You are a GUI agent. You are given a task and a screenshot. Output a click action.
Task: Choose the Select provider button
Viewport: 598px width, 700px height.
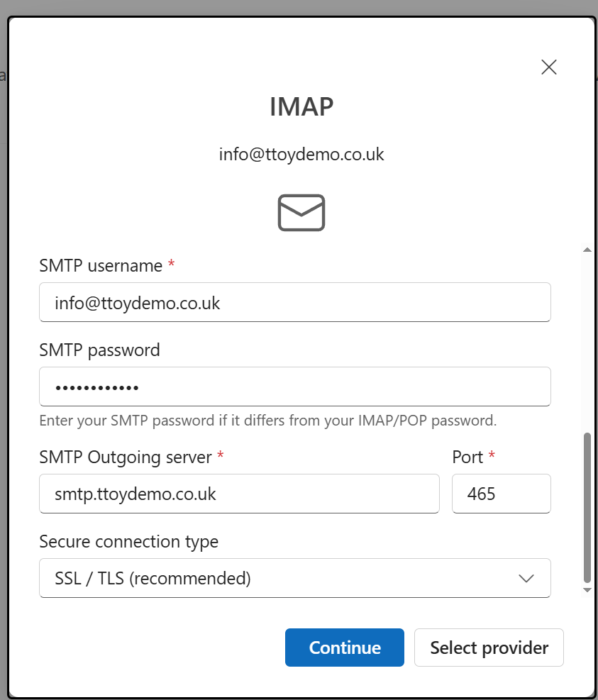click(x=489, y=648)
